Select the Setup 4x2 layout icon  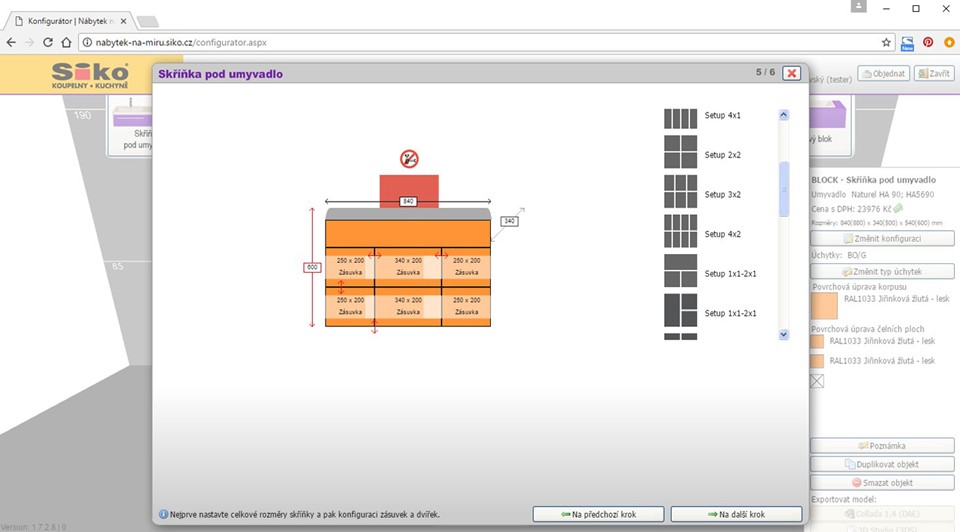(681, 232)
